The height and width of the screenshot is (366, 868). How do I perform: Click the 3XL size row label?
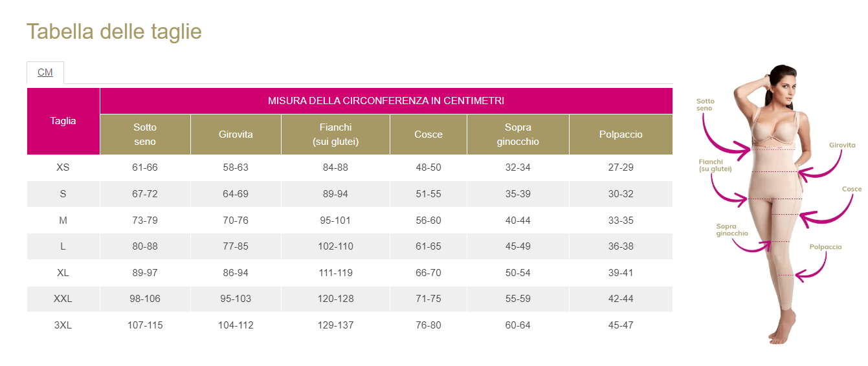pos(63,325)
